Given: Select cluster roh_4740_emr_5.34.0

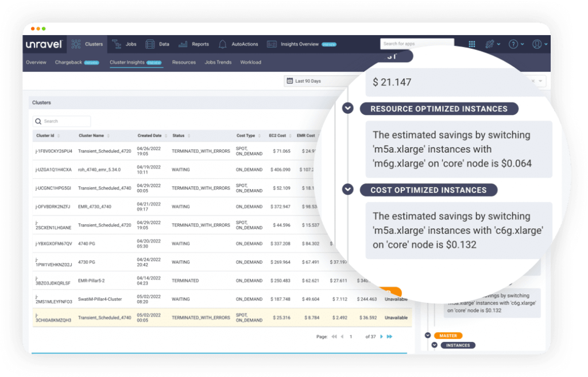Looking at the screenshot, I should (x=176, y=170).
